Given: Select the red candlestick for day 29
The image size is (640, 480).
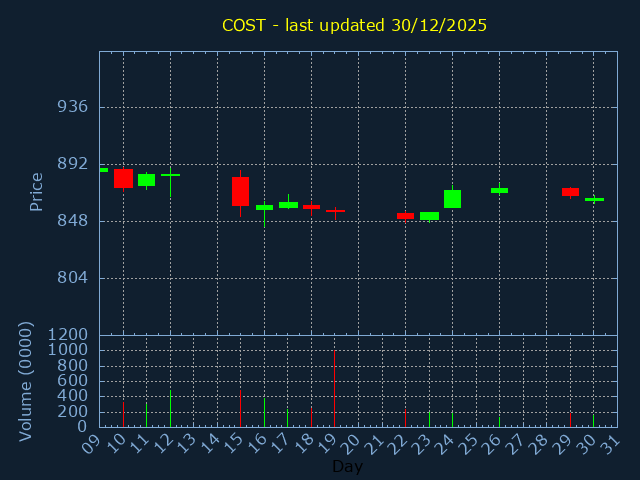Looking at the screenshot, I should click(571, 192).
